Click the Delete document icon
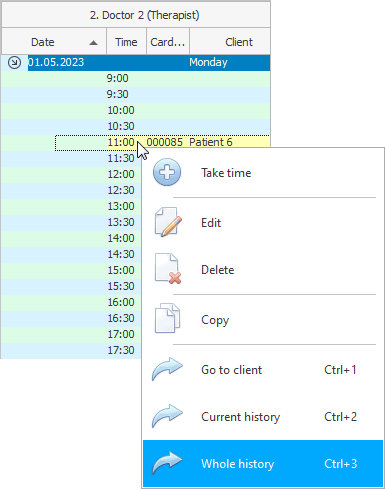The height and width of the screenshot is (489, 385). tap(168, 269)
